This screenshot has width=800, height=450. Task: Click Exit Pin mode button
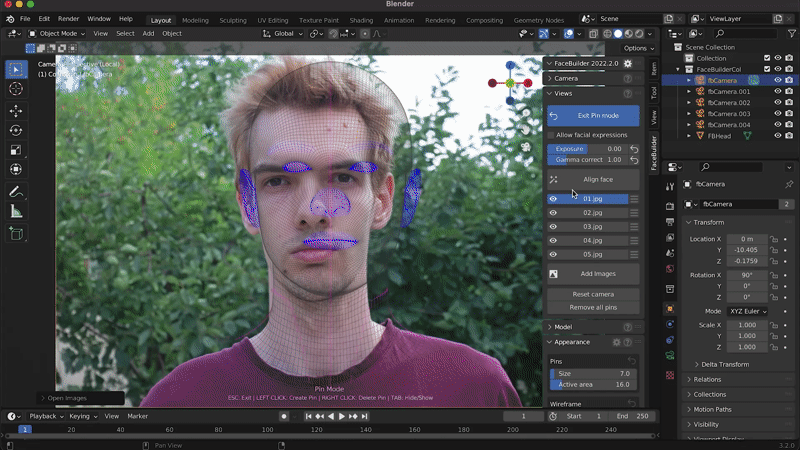click(x=593, y=116)
